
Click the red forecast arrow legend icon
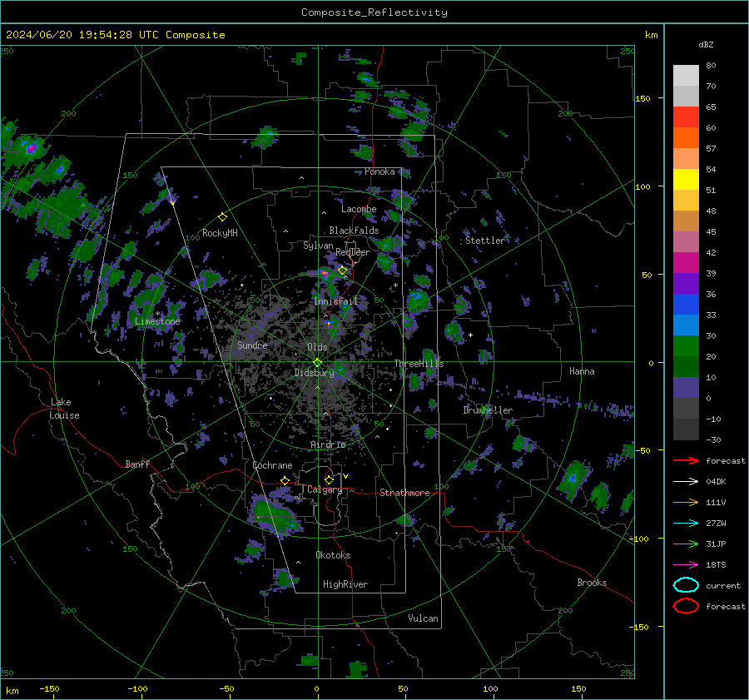pyautogui.click(x=686, y=460)
